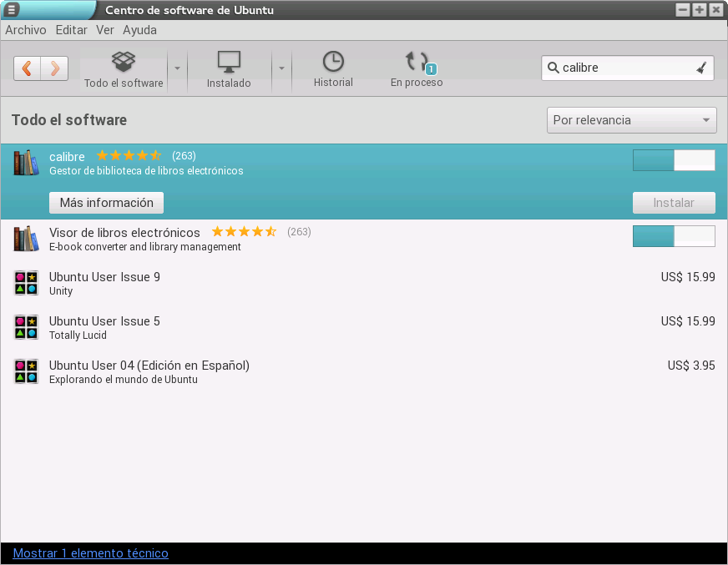728x565 pixels.
Task: Expand the Todo el software dropdown arrow
Action: pyautogui.click(x=177, y=68)
